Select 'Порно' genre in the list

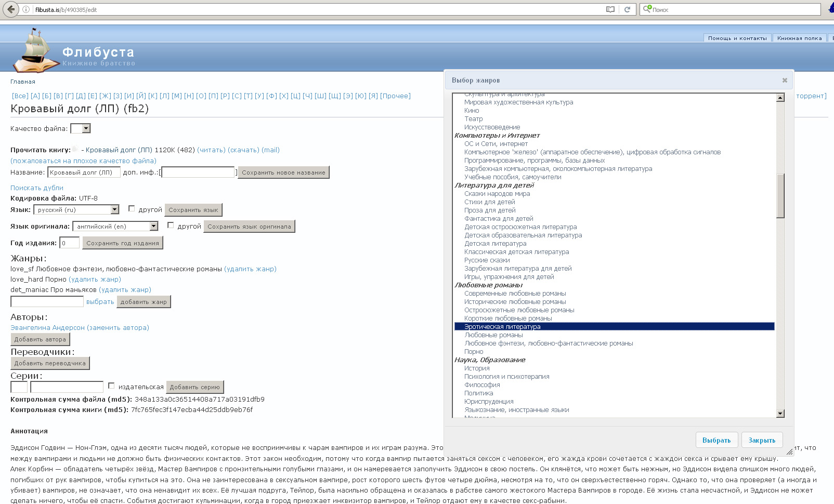click(474, 352)
